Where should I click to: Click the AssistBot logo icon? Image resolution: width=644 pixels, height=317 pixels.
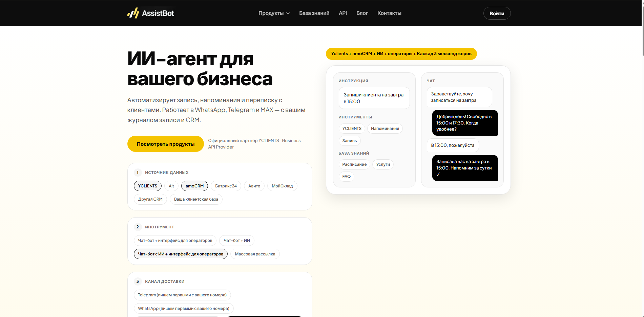click(133, 13)
